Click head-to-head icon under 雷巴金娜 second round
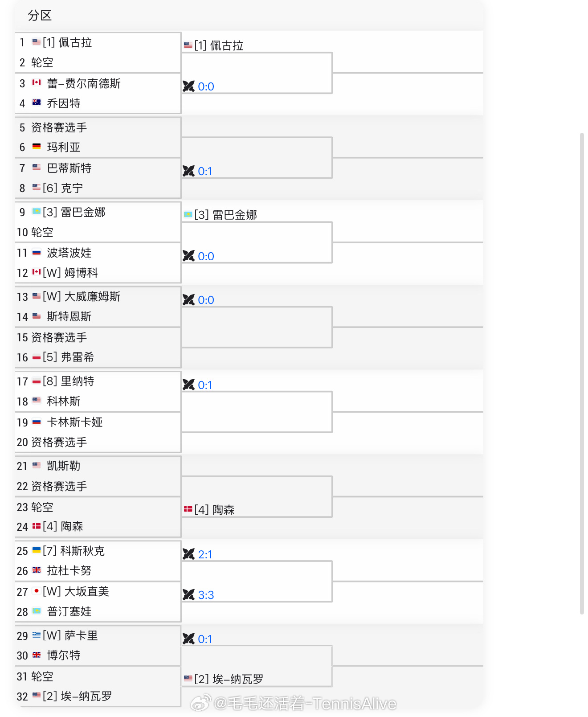Screen dimensions: 588x717 pyautogui.click(x=189, y=256)
